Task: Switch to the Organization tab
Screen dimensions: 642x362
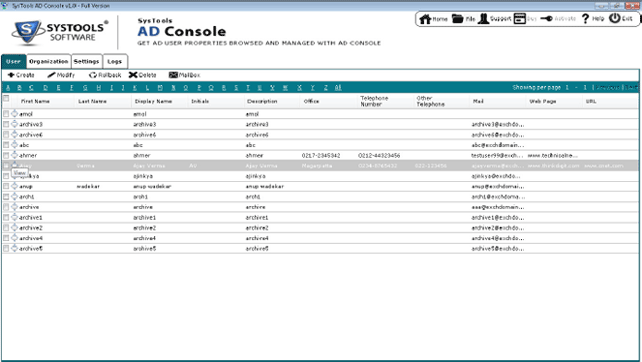Action: click(48, 61)
